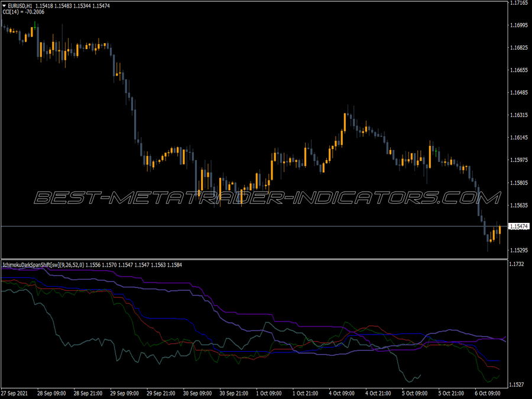Click the 1.16995 price scale value
The width and height of the screenshot is (532, 399).
point(519,25)
